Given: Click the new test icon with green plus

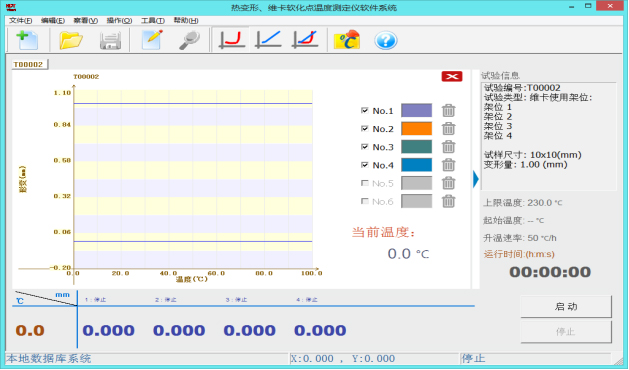Looking at the screenshot, I should (x=27, y=40).
